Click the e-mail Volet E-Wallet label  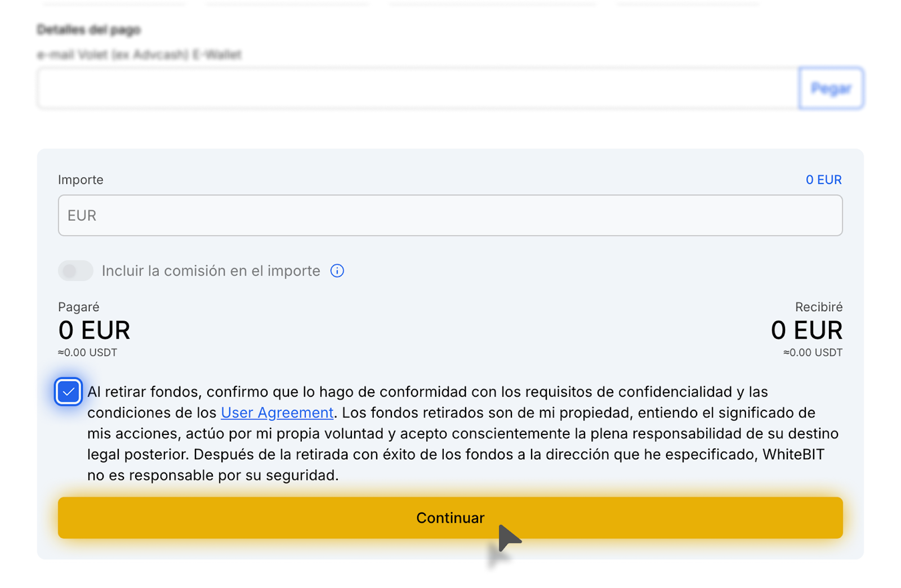coord(139,55)
